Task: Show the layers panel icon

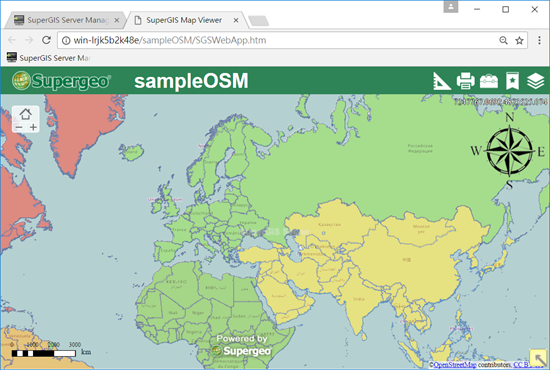Action: click(536, 81)
